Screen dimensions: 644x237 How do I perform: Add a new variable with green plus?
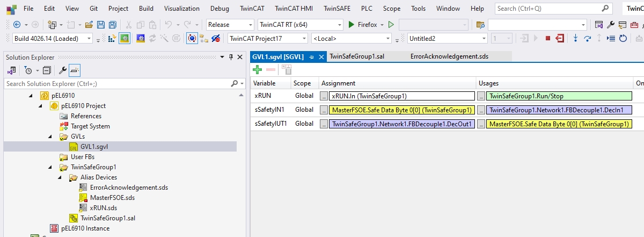[257, 69]
